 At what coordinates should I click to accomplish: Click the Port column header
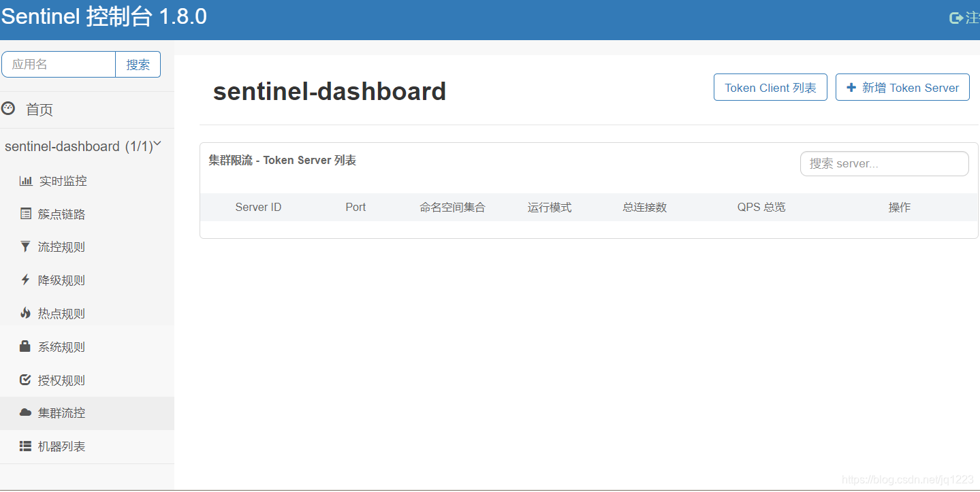pos(355,207)
